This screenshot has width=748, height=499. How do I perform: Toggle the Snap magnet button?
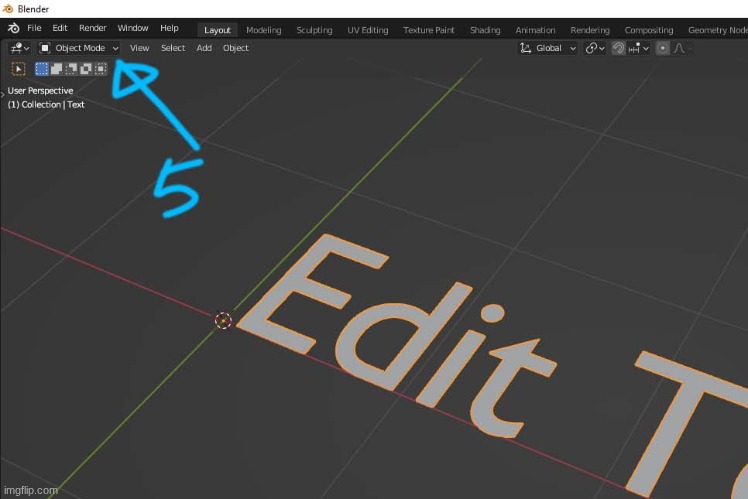coord(619,48)
